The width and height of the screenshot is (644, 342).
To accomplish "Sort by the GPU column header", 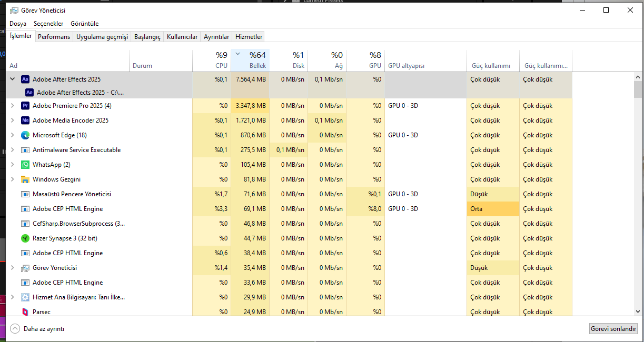I will pos(365,61).
